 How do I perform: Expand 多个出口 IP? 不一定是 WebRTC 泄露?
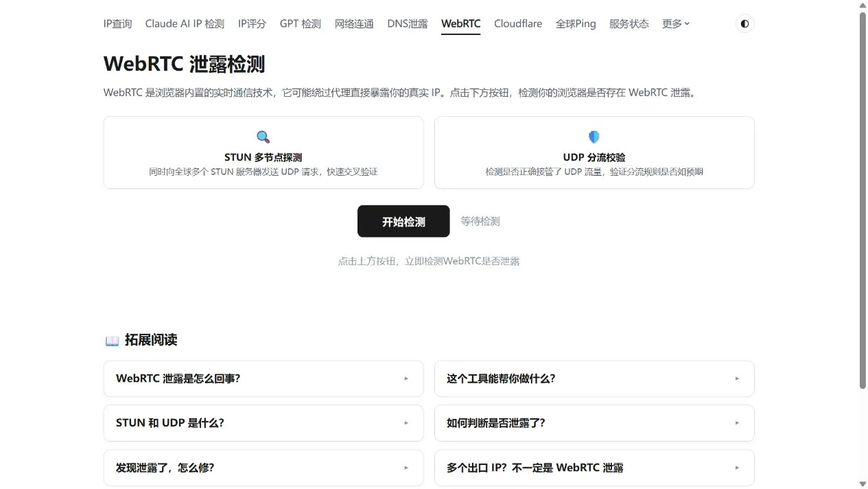coord(594,468)
